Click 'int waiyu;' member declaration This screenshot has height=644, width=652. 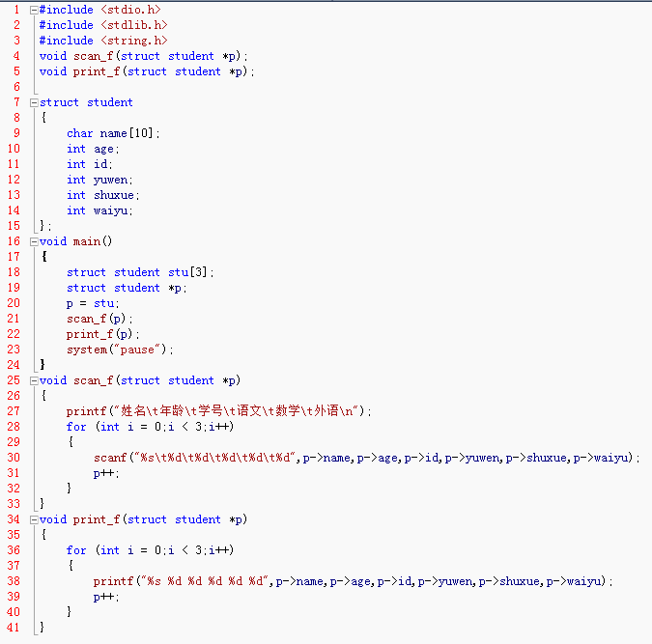click(99, 210)
